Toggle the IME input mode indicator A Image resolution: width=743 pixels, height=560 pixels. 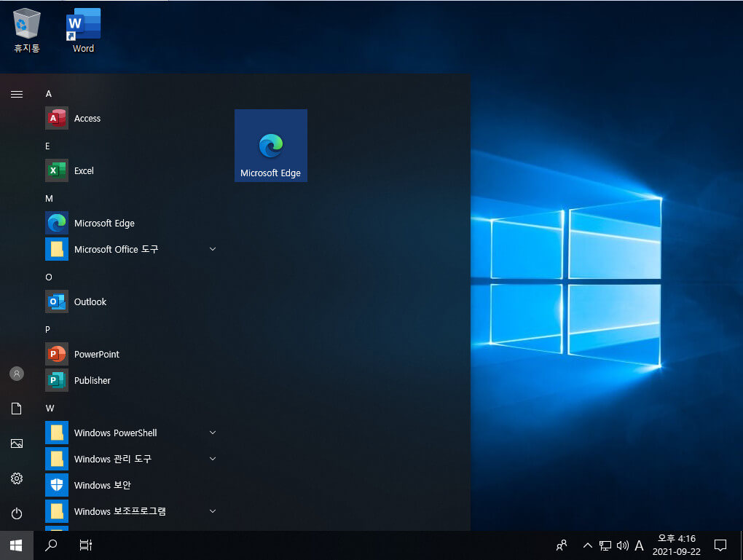(640, 545)
